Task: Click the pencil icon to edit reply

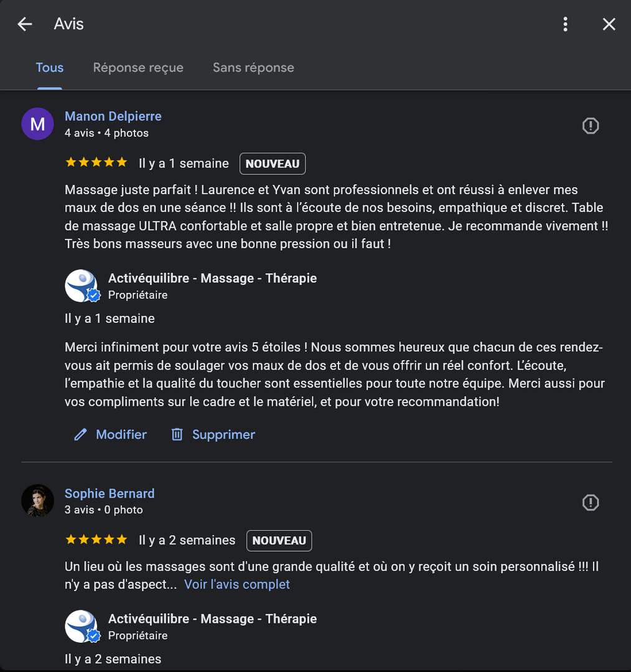Action: point(80,434)
